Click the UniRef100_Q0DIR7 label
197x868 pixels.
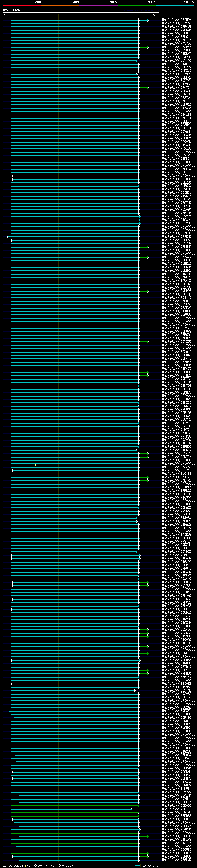pyautogui.click(x=177, y=481)
